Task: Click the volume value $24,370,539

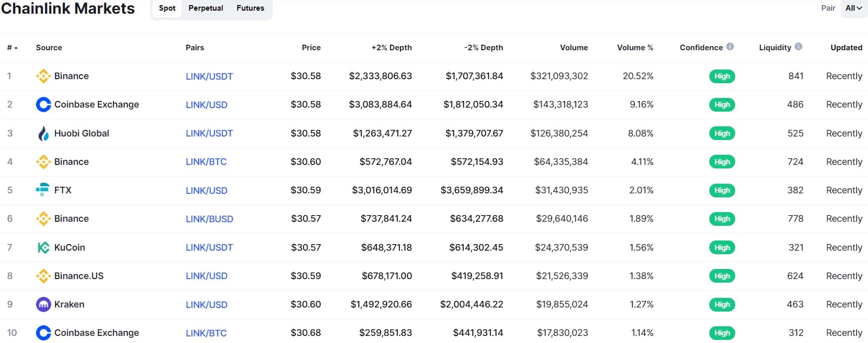Action: coord(562,248)
